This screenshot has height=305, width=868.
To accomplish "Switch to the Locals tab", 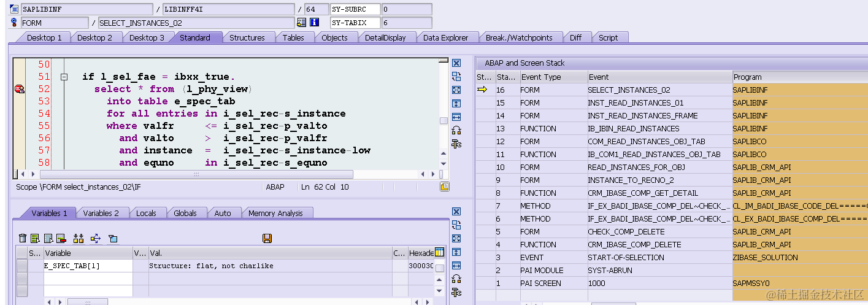I will [x=146, y=213].
